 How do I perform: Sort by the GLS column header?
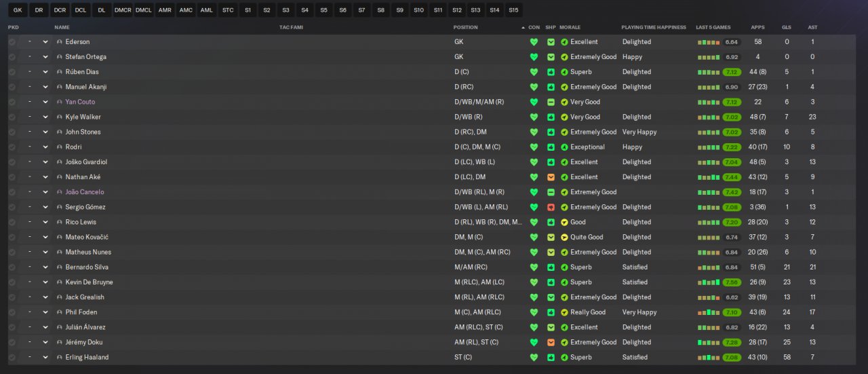787,27
